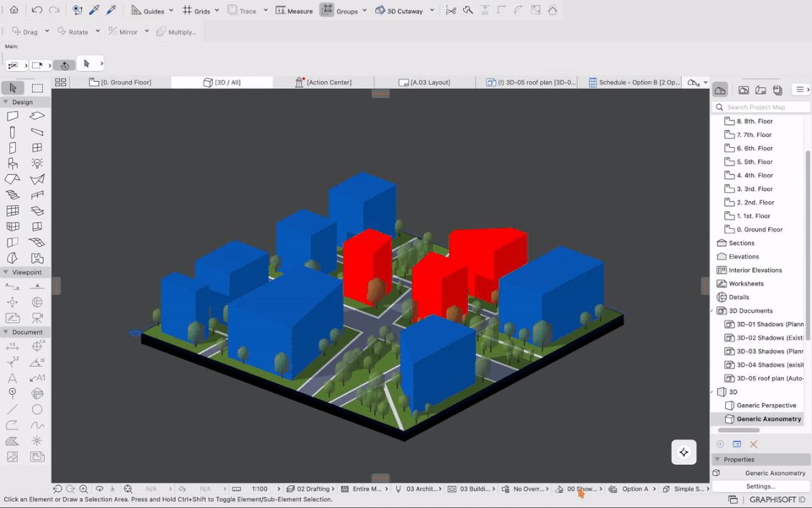This screenshot has height=508, width=812.
Task: Select the Angle Dimension tool
Action: point(37,362)
